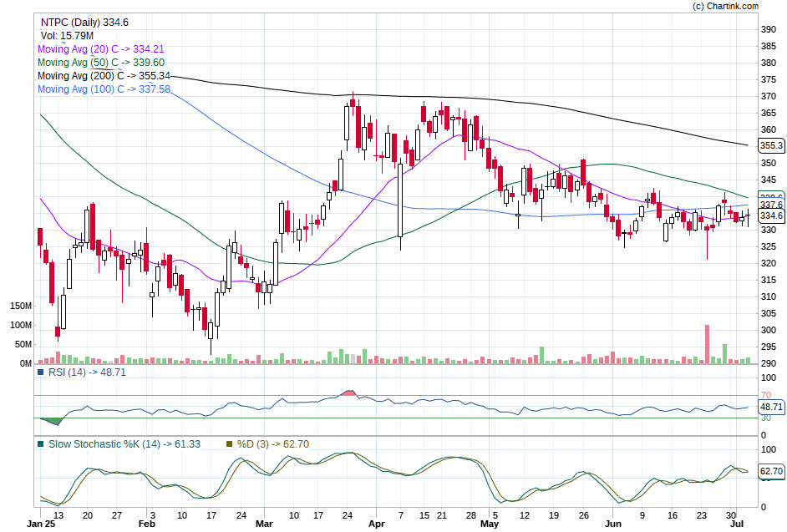Click the 315 price axis label
Screen dimensions: 787x532
pyautogui.click(x=769, y=280)
